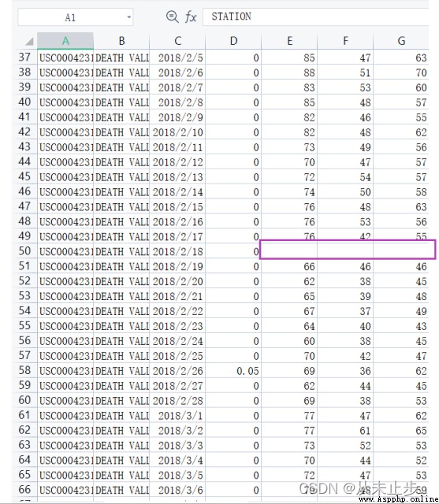Viewport: 439px width, 504px height.
Task: Click station cell in row 60
Action: tap(65, 401)
